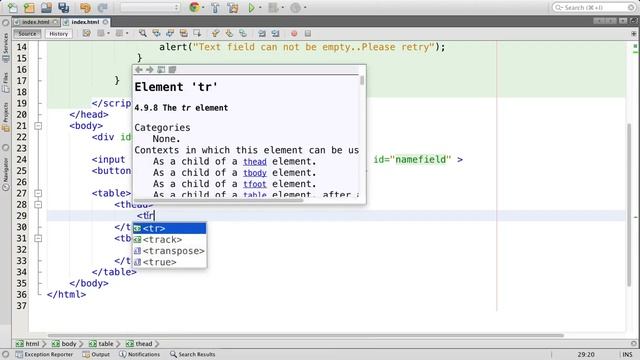Screen dimensions: 640x360
Task: Open the Profile Project dropdown arrow
Action: pyautogui.click(x=304, y=7)
